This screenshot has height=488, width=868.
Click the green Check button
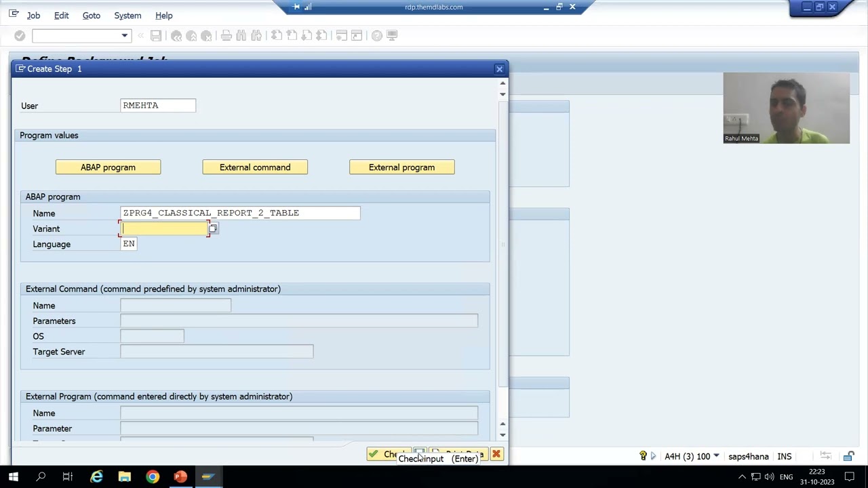pyautogui.click(x=388, y=454)
